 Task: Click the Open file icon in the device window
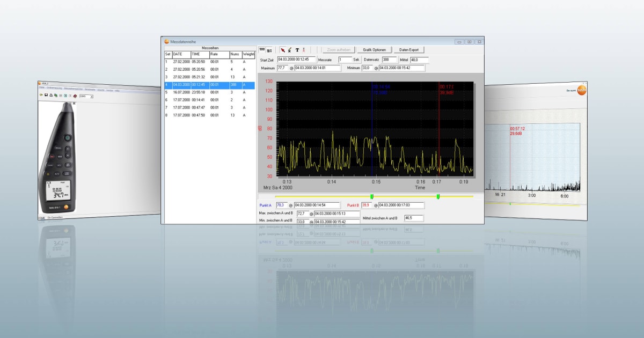[41, 95]
